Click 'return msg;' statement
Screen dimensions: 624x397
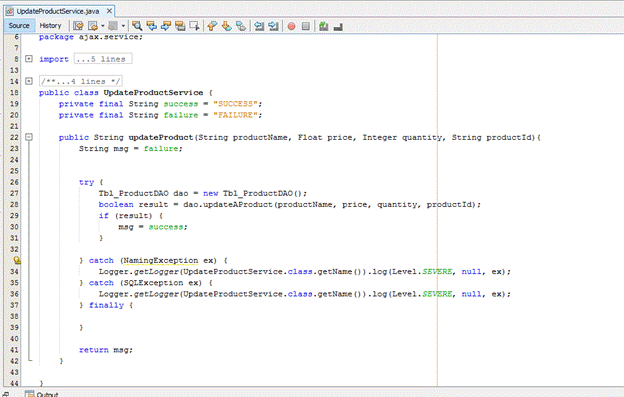pyautogui.click(x=106, y=350)
